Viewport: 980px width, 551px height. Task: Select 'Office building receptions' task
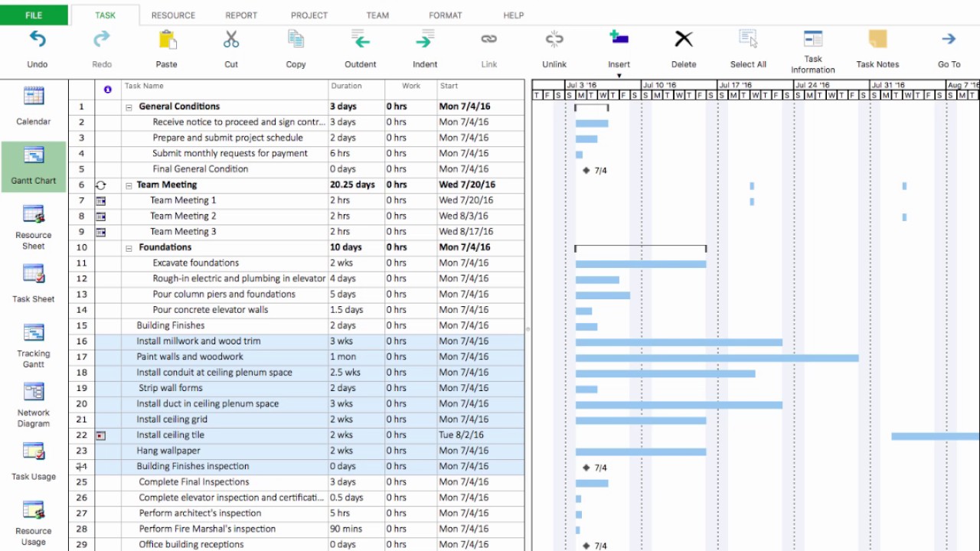pos(191,545)
